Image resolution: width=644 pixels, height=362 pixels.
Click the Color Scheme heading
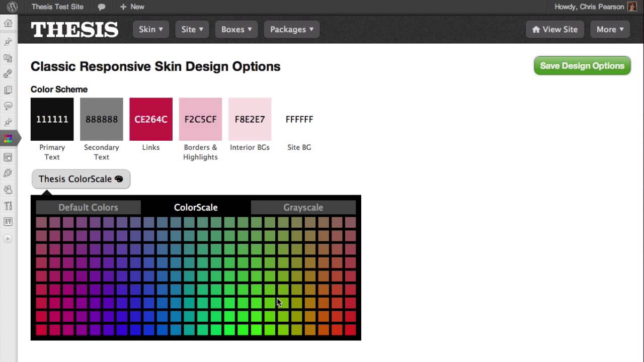[x=59, y=89]
